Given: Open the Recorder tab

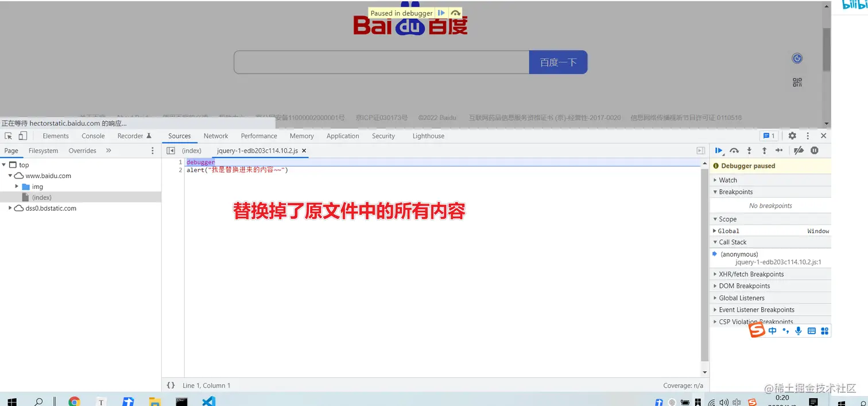Looking at the screenshot, I should 134,136.
